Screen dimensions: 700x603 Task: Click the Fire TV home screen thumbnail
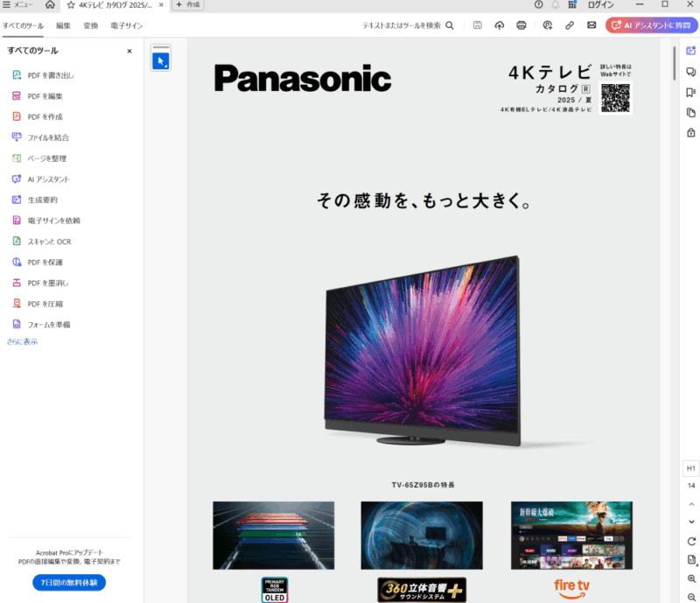coord(571,535)
